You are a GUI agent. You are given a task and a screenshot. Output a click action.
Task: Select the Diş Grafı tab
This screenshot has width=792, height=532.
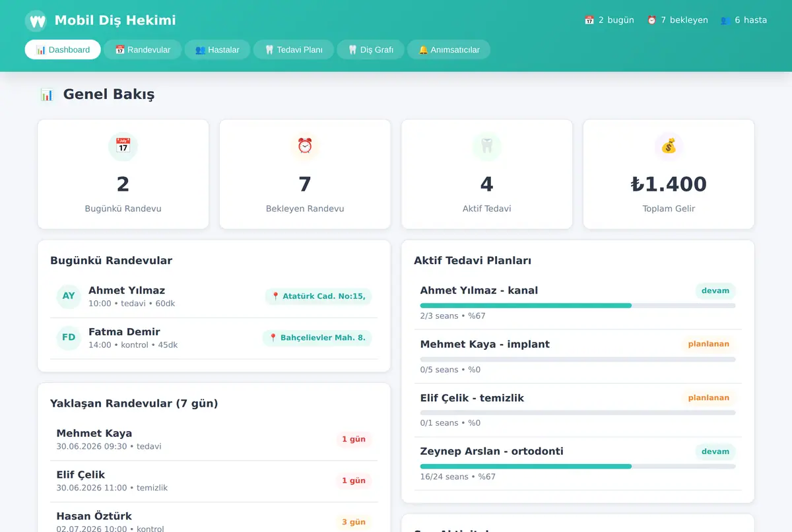[x=370, y=50]
